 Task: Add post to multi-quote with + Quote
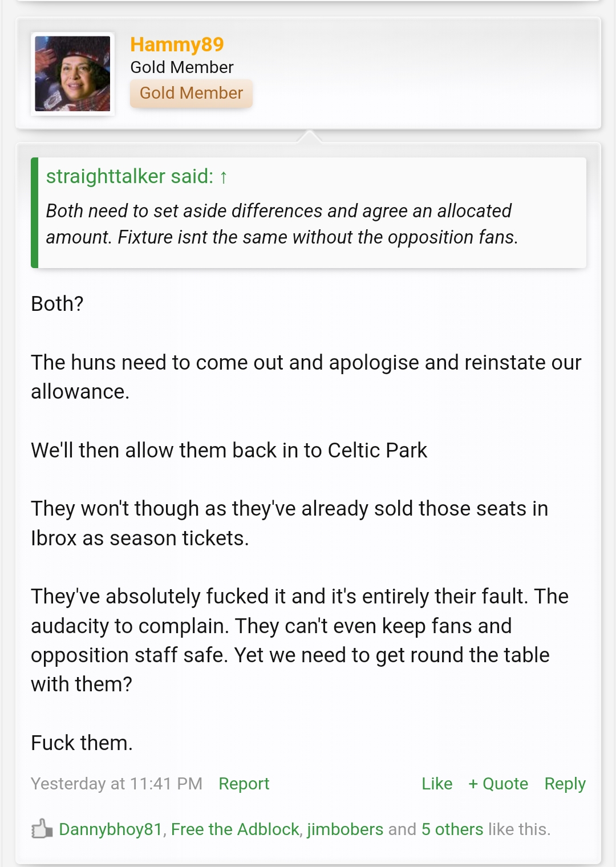coord(498,784)
